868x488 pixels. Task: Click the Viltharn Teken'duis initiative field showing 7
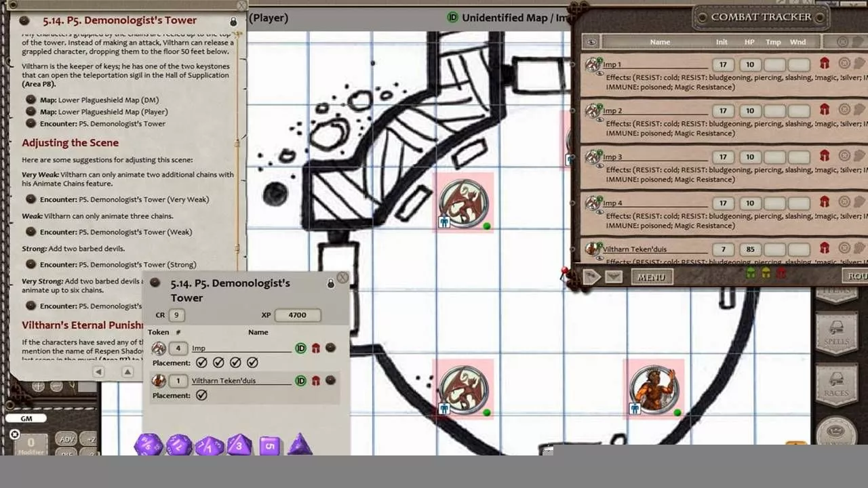point(723,249)
